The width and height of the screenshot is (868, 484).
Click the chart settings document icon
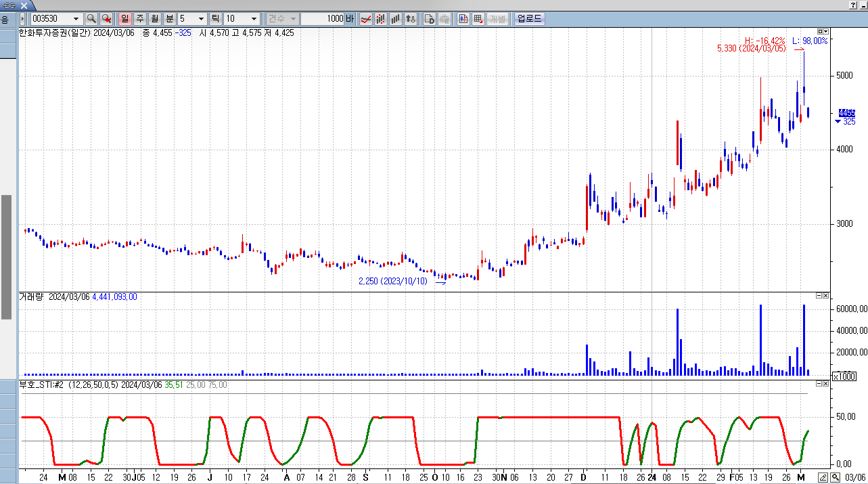tap(429, 19)
